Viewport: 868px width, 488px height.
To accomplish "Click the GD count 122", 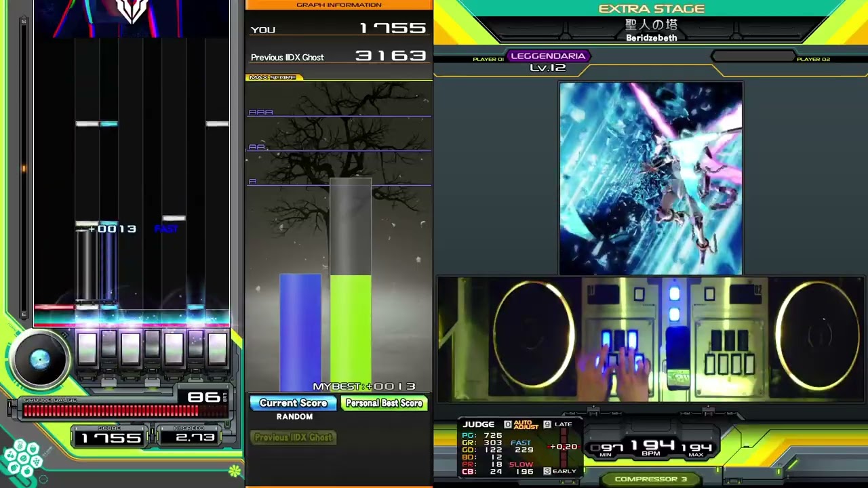I will [493, 450].
